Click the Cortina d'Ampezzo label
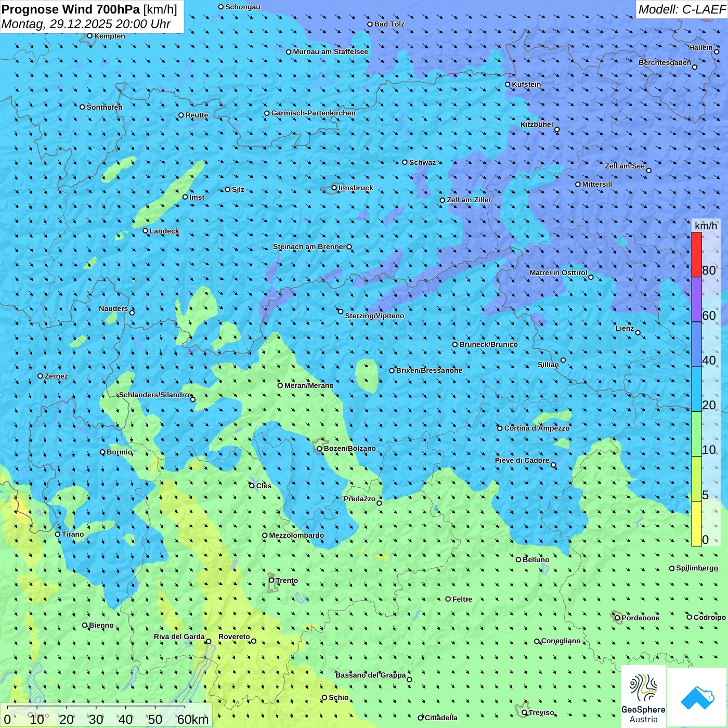The image size is (728, 728). pyautogui.click(x=537, y=428)
